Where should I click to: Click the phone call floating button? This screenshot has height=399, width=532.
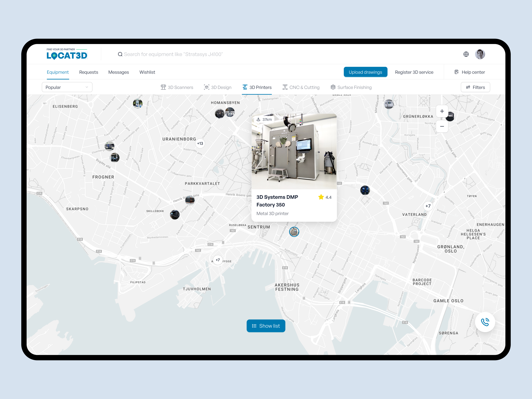click(x=485, y=322)
